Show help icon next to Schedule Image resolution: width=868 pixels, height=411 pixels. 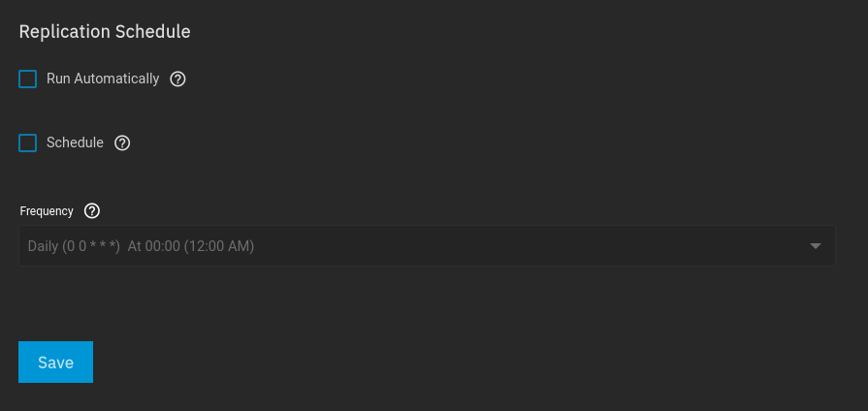122,143
